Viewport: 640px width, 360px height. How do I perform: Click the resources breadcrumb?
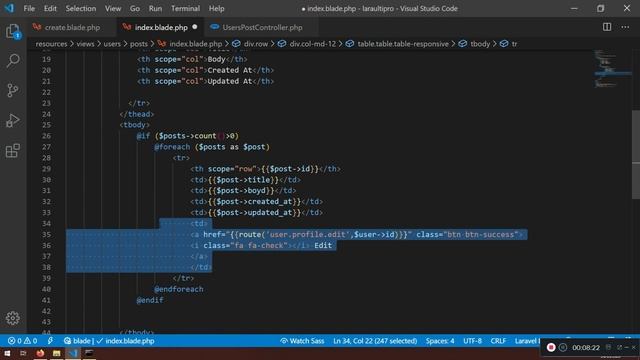pyautogui.click(x=51, y=44)
